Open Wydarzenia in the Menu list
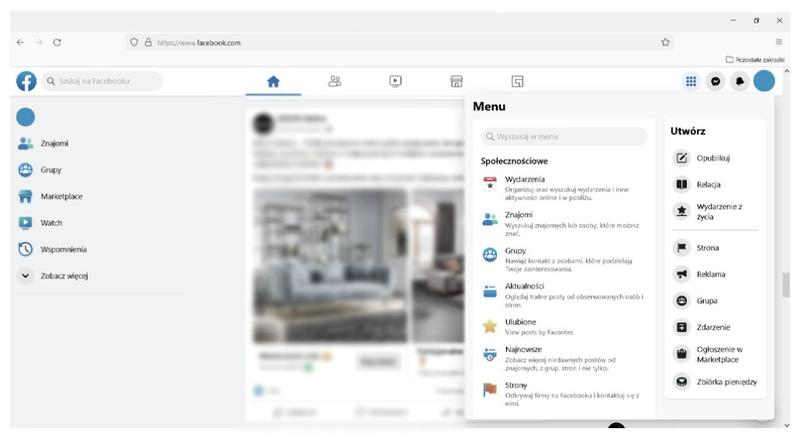Screen dimensions: 800x439 564,188
